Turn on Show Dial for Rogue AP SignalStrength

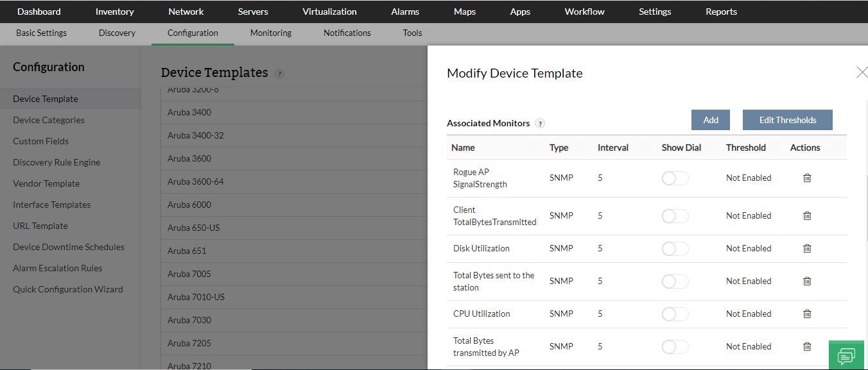pos(675,178)
